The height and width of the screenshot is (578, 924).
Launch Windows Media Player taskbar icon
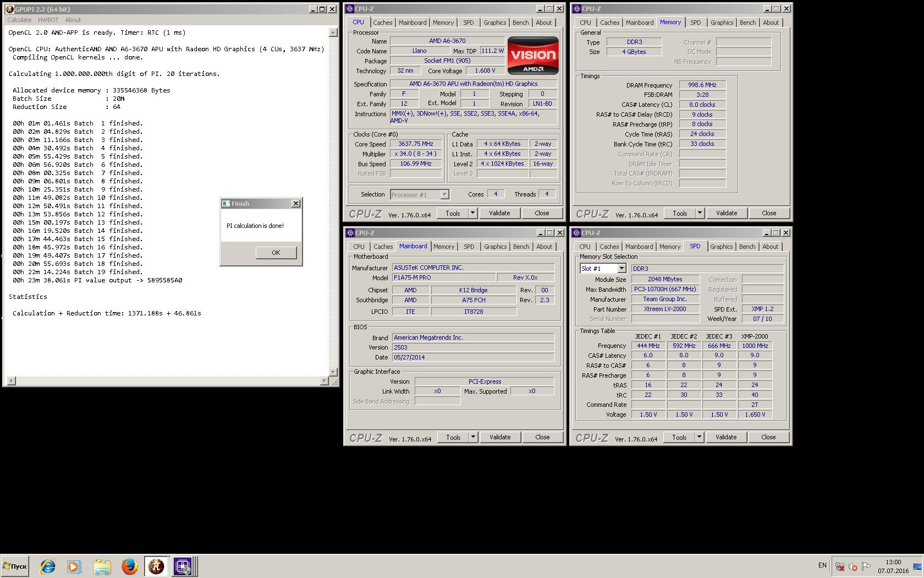click(x=74, y=566)
